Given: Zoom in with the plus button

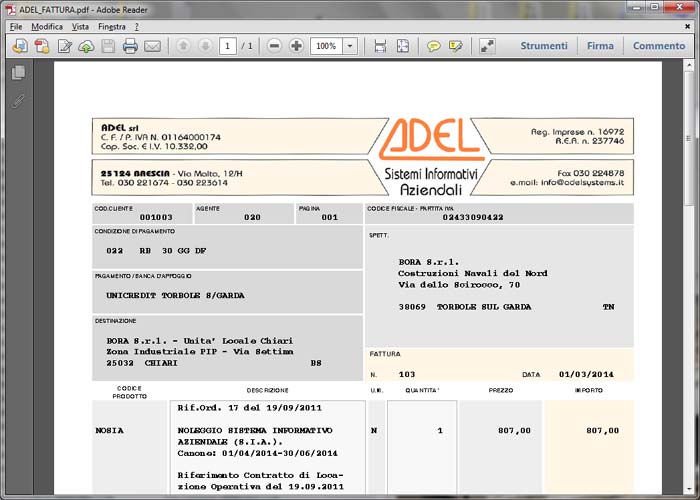Looking at the screenshot, I should (x=297, y=46).
